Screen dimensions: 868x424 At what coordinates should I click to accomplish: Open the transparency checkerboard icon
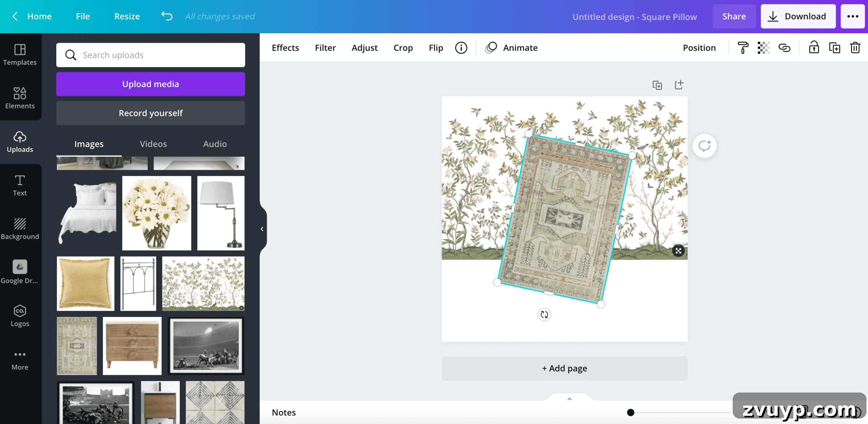(x=763, y=48)
